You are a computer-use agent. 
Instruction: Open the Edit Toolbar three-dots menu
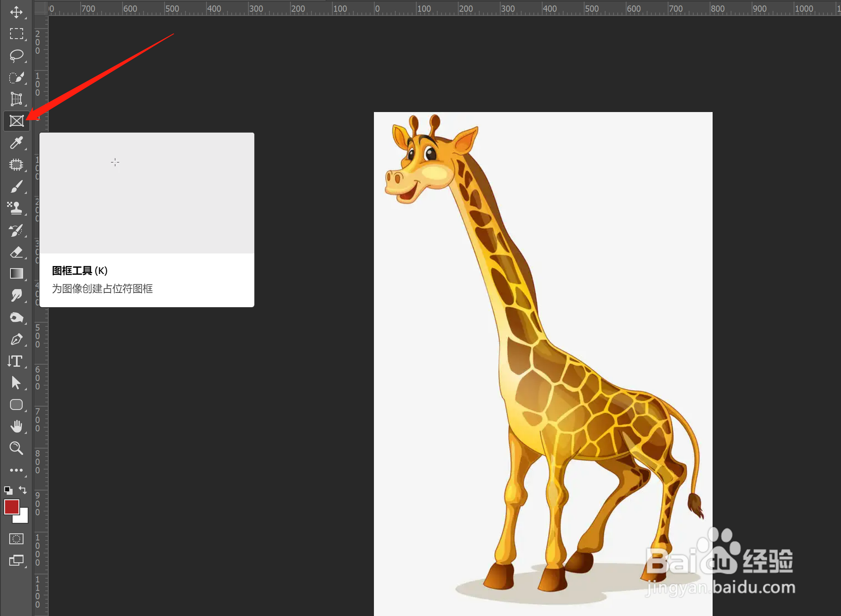(x=16, y=470)
